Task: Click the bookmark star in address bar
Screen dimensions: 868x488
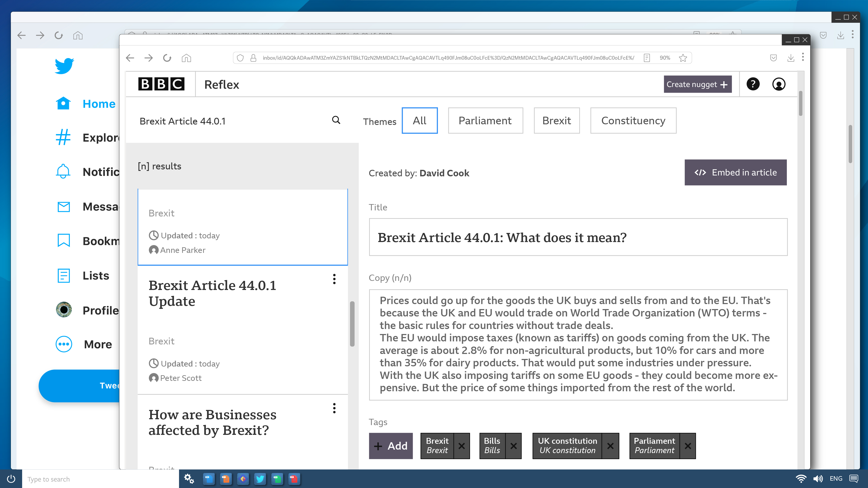Action: (x=683, y=58)
